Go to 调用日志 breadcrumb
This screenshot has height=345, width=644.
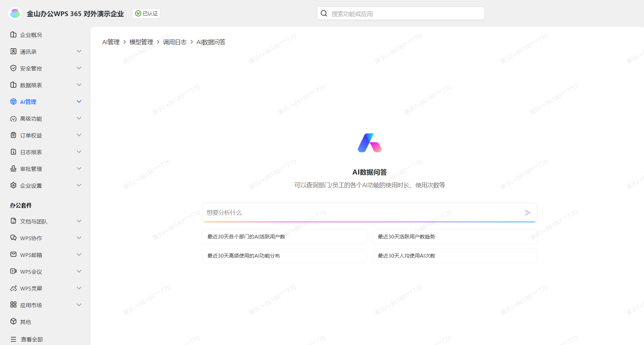pyautogui.click(x=175, y=42)
